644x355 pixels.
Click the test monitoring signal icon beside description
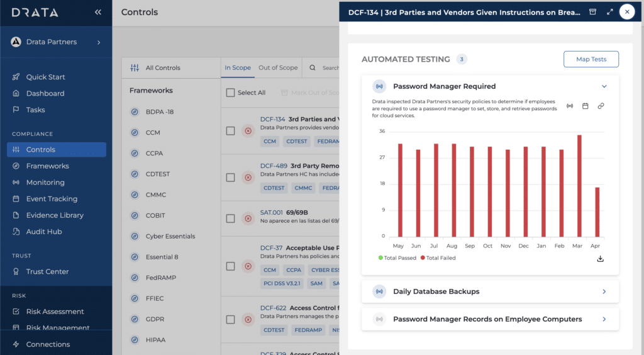[570, 106]
